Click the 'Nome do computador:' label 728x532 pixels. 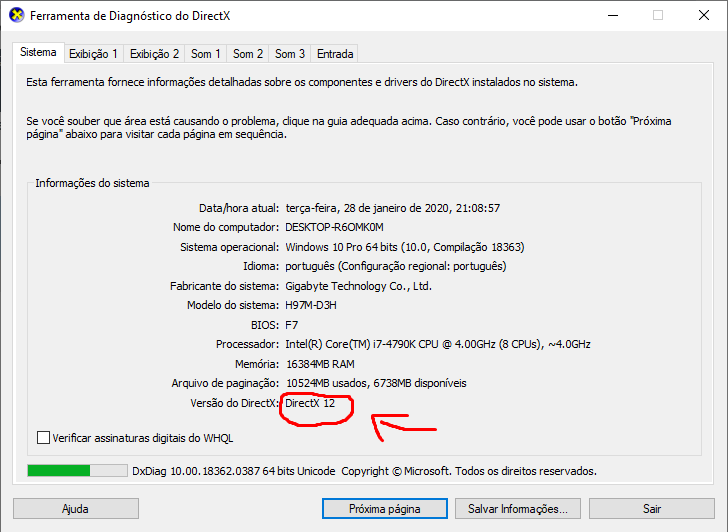click(226, 227)
